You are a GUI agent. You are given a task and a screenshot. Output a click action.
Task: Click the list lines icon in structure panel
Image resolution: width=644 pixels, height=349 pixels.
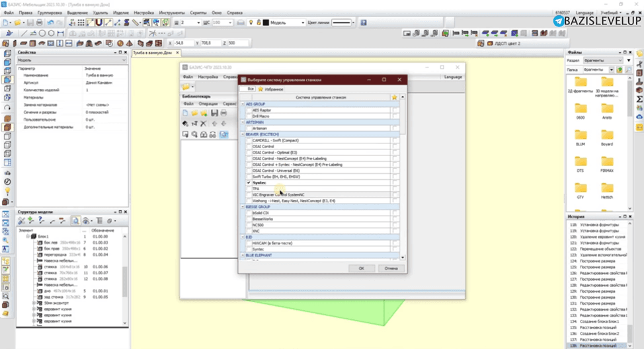[99, 221]
